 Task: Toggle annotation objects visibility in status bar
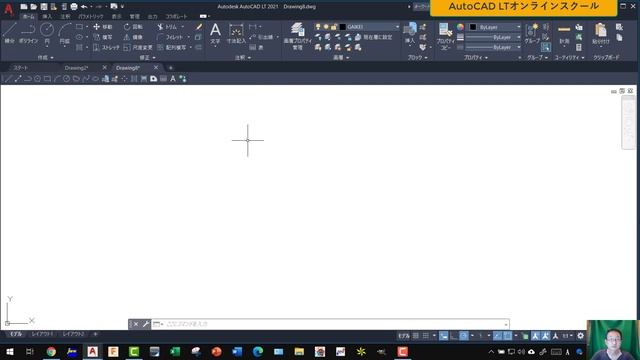tap(535, 336)
